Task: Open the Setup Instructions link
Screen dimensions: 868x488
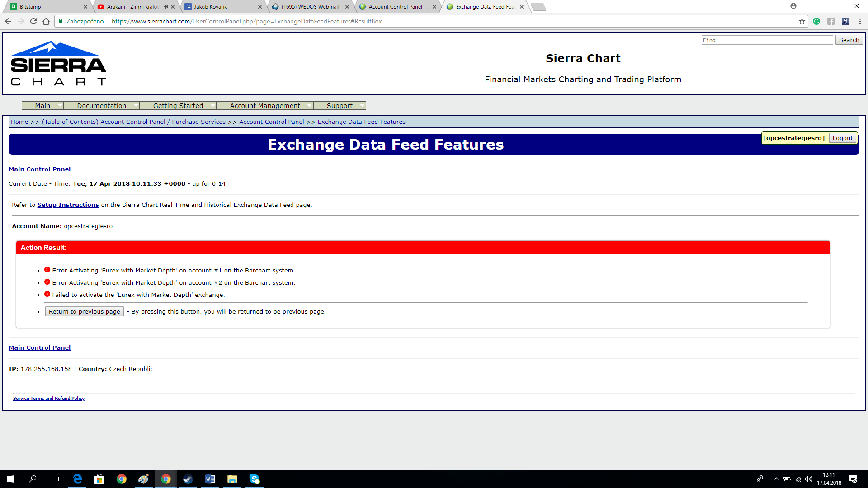Action: 68,205
